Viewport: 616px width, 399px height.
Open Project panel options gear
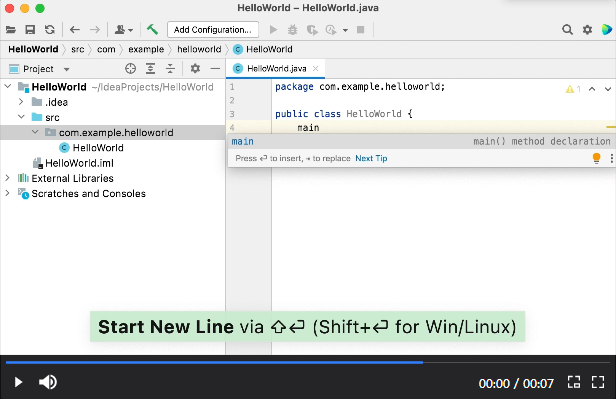tap(195, 69)
